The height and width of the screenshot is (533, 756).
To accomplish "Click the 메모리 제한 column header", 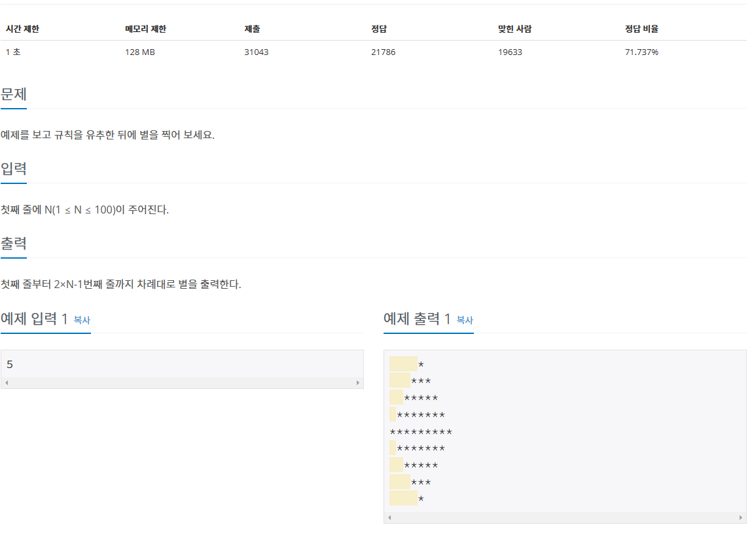I will click(x=144, y=29).
